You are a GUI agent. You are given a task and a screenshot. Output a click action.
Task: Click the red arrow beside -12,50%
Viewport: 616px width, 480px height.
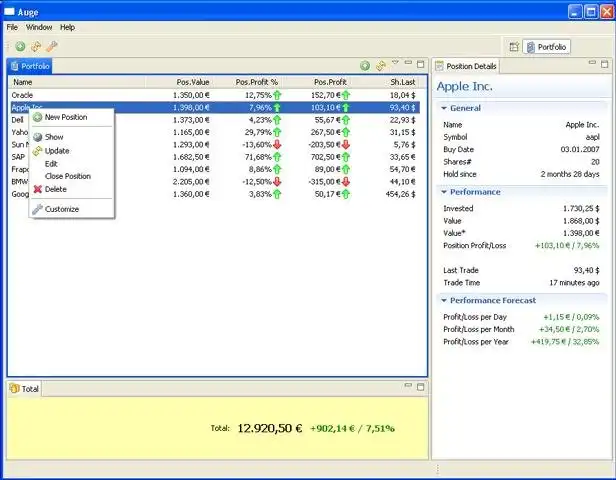coord(277,181)
